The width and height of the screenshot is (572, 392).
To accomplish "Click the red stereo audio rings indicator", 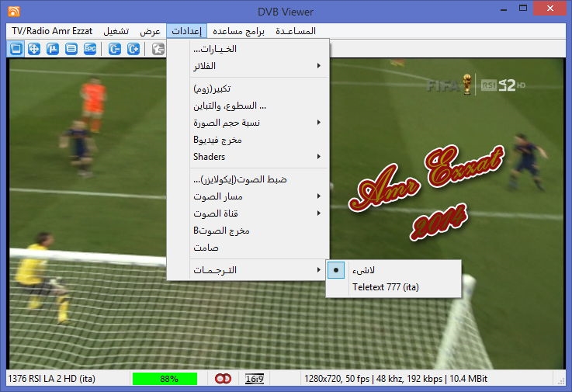I will coord(223,379).
